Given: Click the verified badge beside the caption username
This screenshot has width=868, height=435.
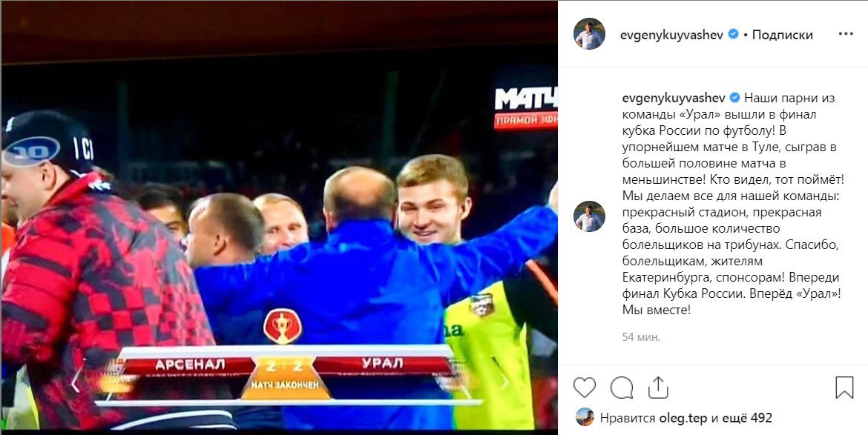Looking at the screenshot, I should (734, 98).
